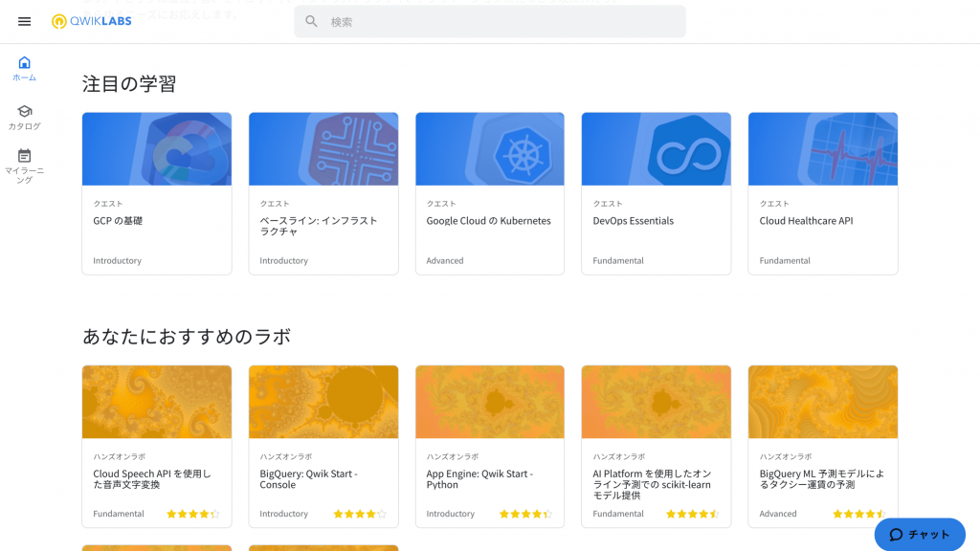Screen dimensions: 980x551
Task: Focus the 検索 search field
Action: point(489,22)
